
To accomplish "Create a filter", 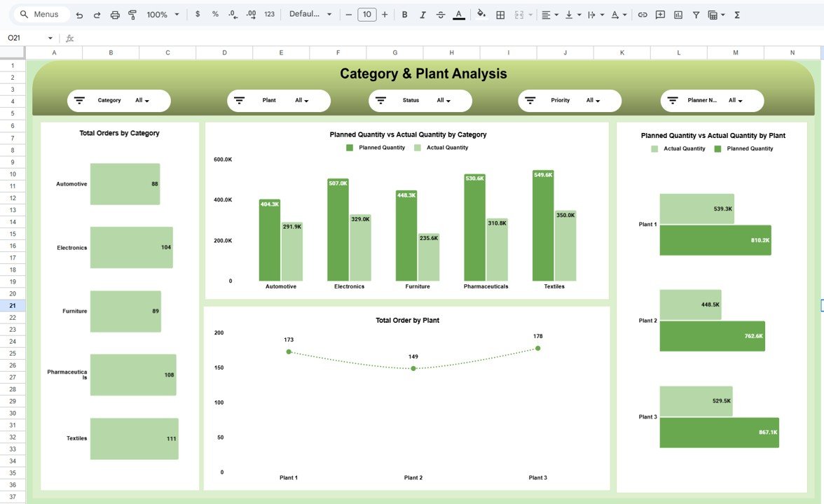I will pyautogui.click(x=696, y=14).
